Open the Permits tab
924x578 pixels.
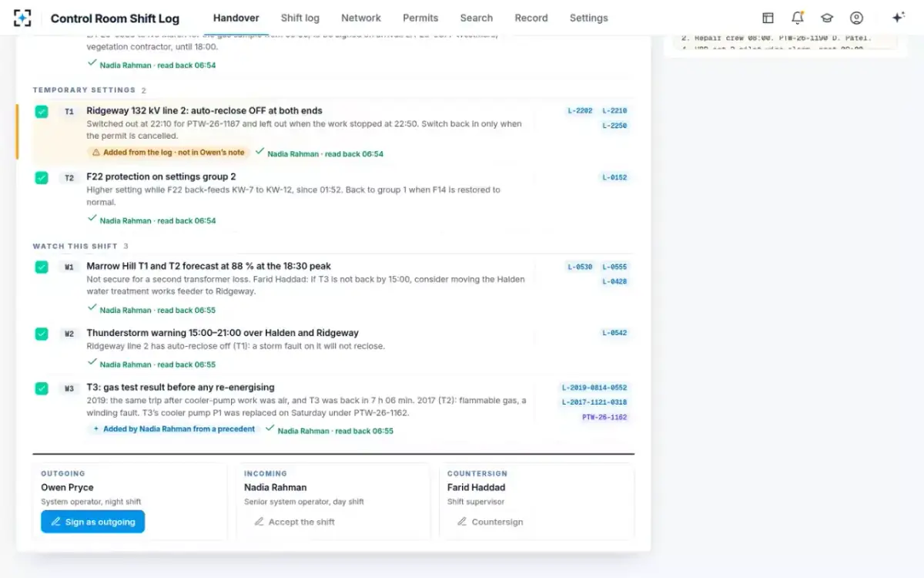click(420, 18)
